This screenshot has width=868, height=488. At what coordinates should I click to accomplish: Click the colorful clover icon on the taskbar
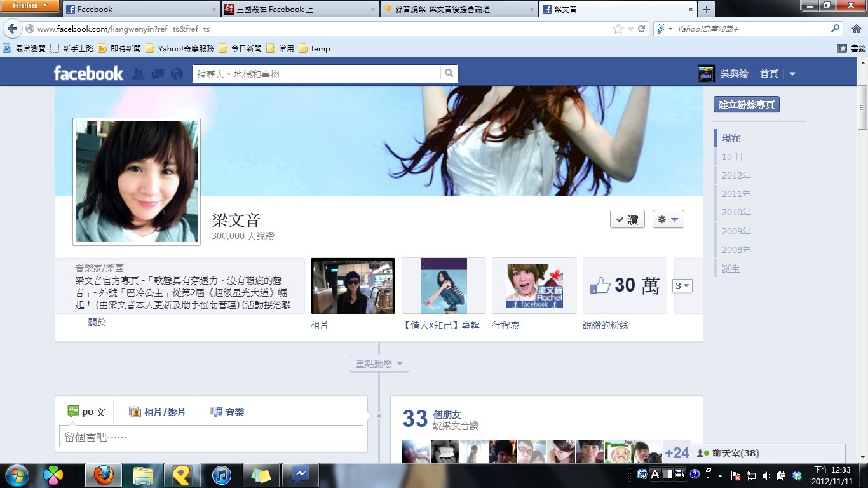click(x=53, y=475)
